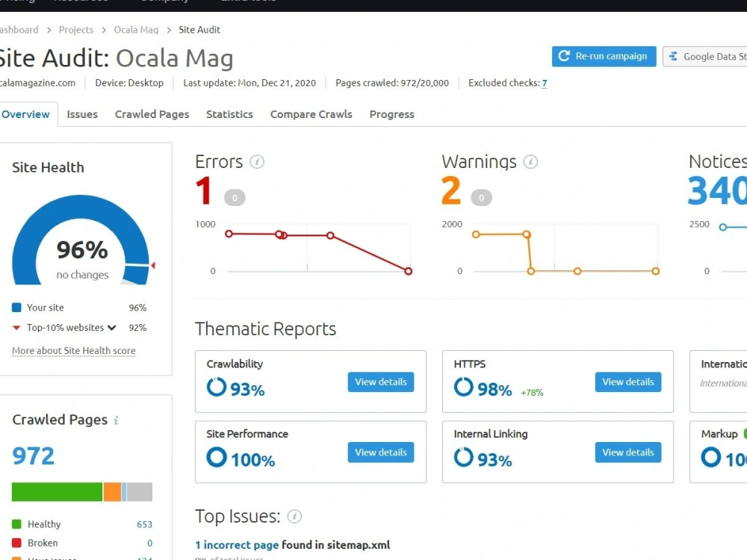Viewport: 747px width, 560px height.
Task: Click the Re-run campaign button
Action: click(x=604, y=56)
